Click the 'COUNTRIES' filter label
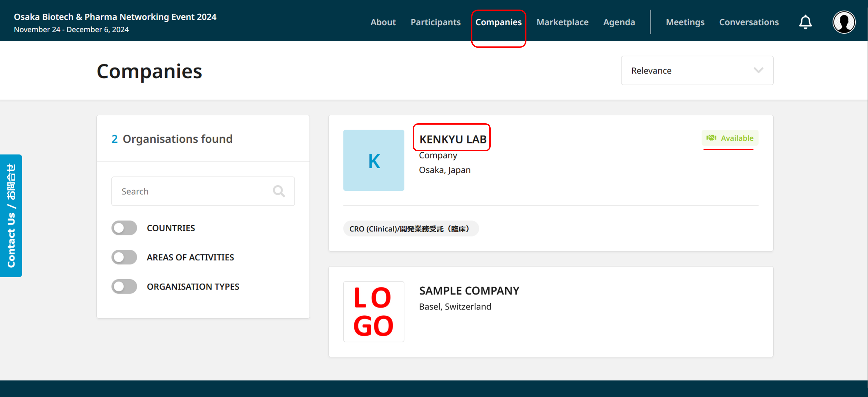The height and width of the screenshot is (397, 868). point(171,228)
